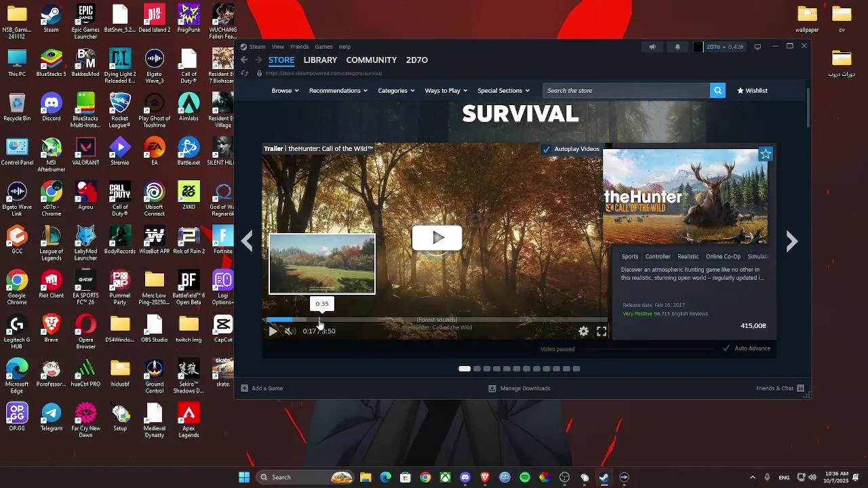Open the Xbox app in the taskbar
This screenshot has width=868, height=488.
point(445,477)
